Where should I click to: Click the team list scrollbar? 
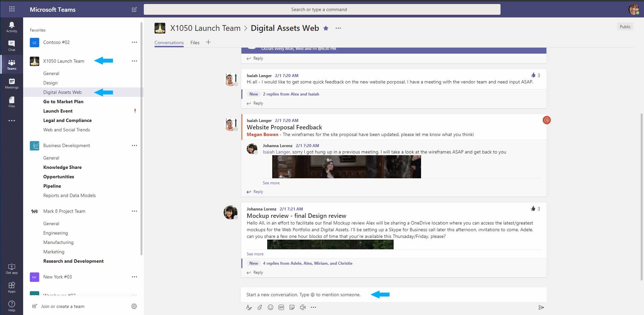click(x=141, y=139)
